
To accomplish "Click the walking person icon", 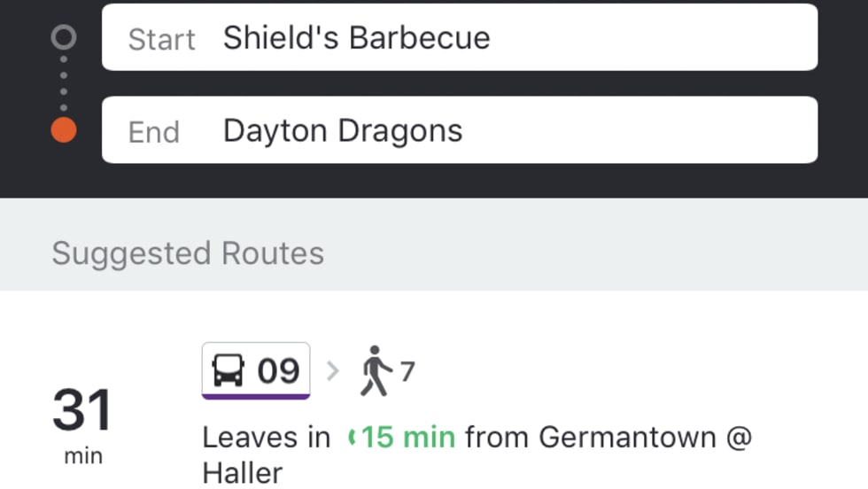I will (x=376, y=370).
